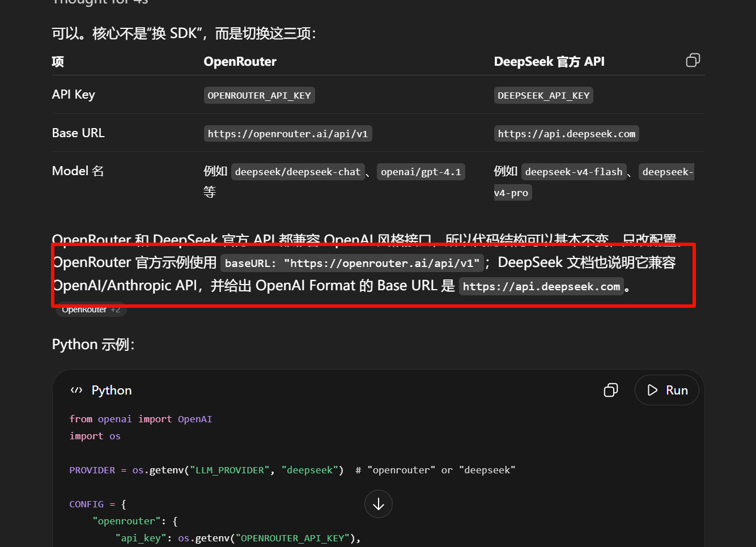
Task: Click the baseURL inline code snippet in paragraph
Action: coord(352,263)
